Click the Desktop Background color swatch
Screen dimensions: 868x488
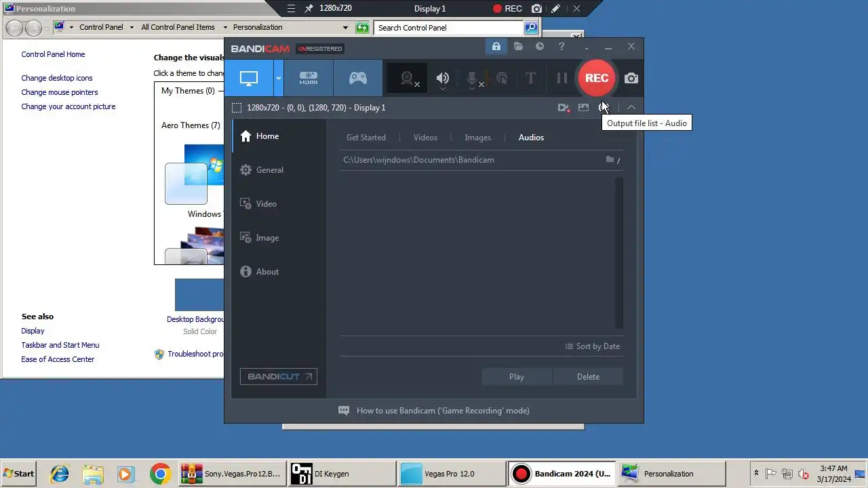click(199, 295)
